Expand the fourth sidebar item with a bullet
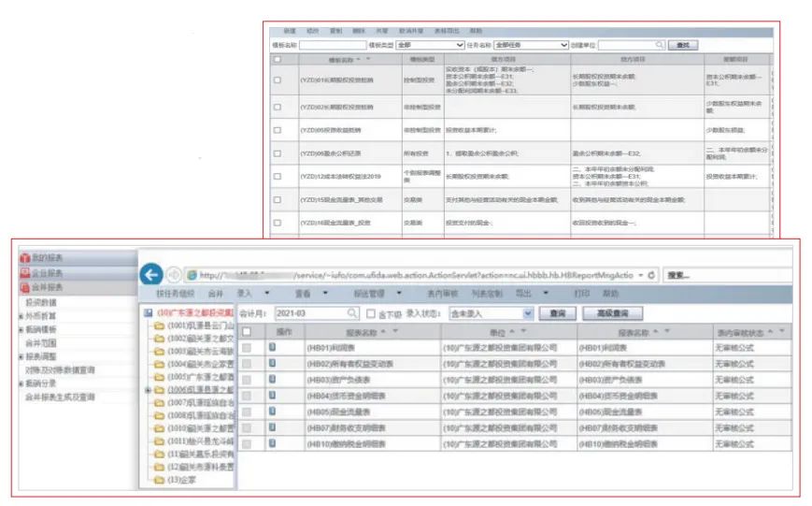 pos(21,383)
